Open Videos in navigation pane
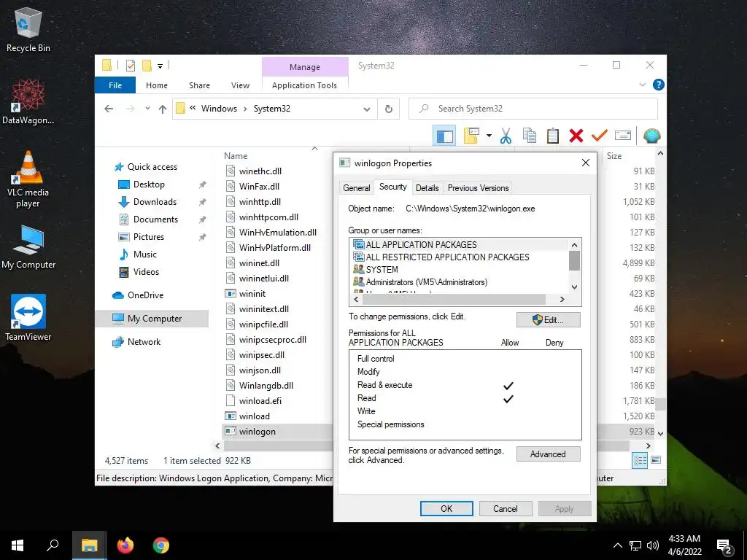The height and width of the screenshot is (560, 747). (x=146, y=272)
